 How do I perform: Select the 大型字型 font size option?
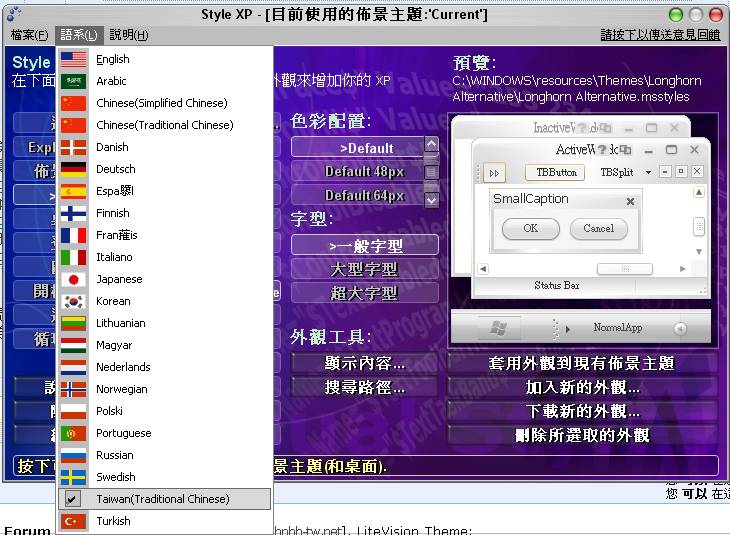coord(364,269)
